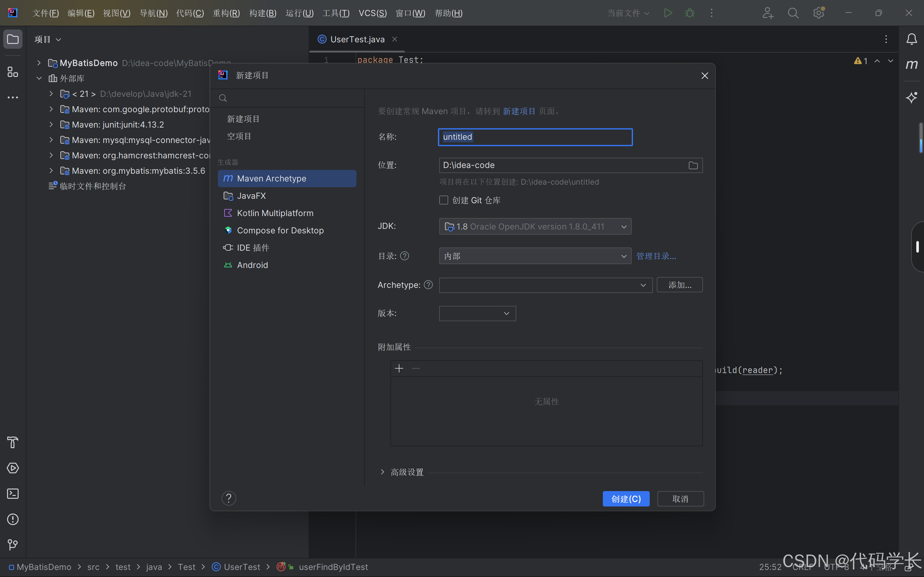Click the Build hammer icon in sidebar
This screenshot has height=577, width=924.
coord(13,442)
